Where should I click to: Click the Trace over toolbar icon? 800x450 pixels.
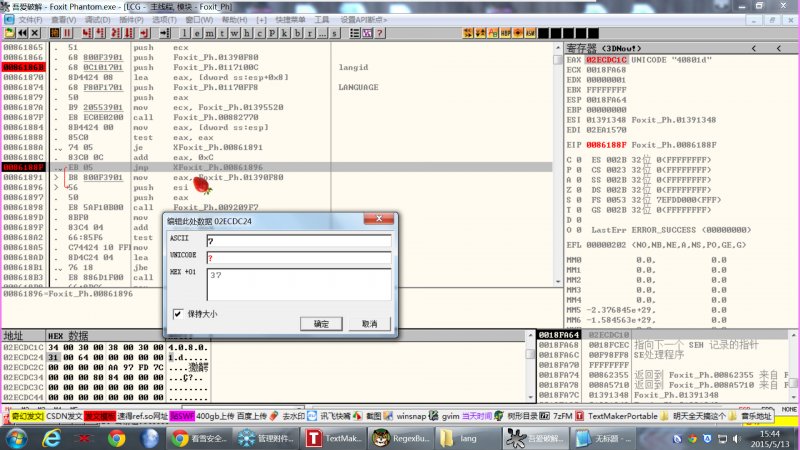pos(129,33)
